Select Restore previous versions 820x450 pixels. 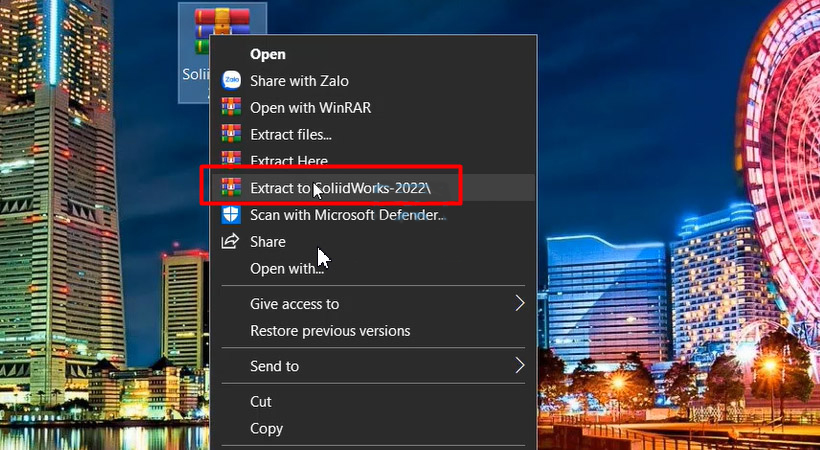point(330,331)
